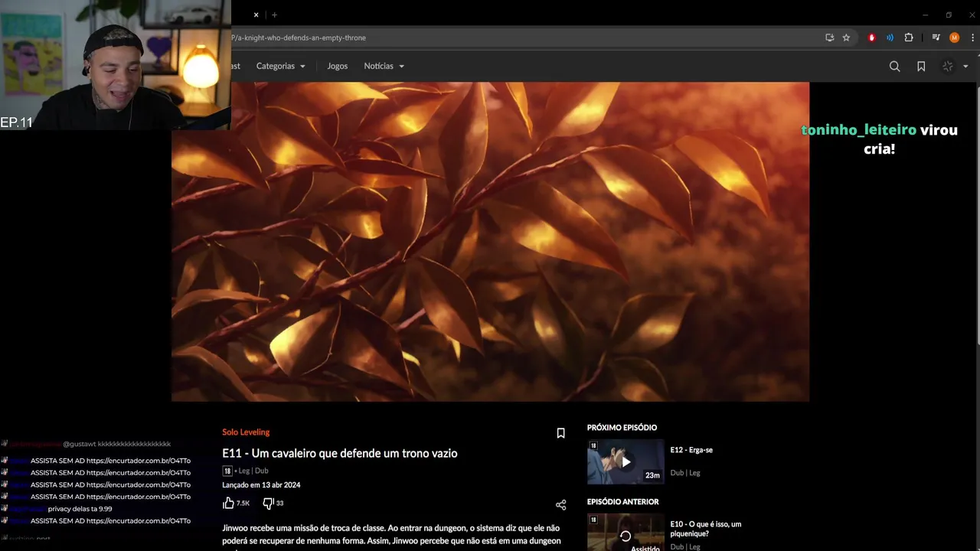
Task: Open the orange M Chrome profile
Action: click(x=954, y=37)
